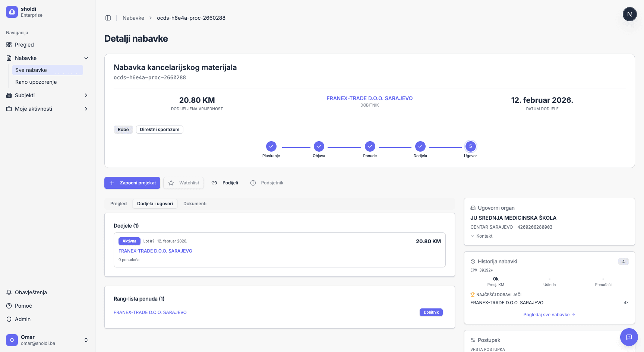Set a reminder with the Podsjetnik clock icon
644x352 pixels.
tap(253, 183)
